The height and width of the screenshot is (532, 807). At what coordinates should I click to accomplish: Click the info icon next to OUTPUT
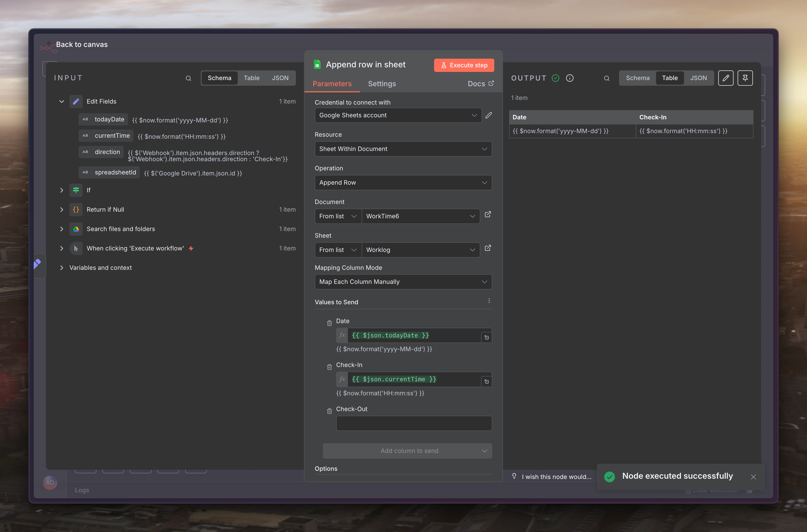pos(570,78)
